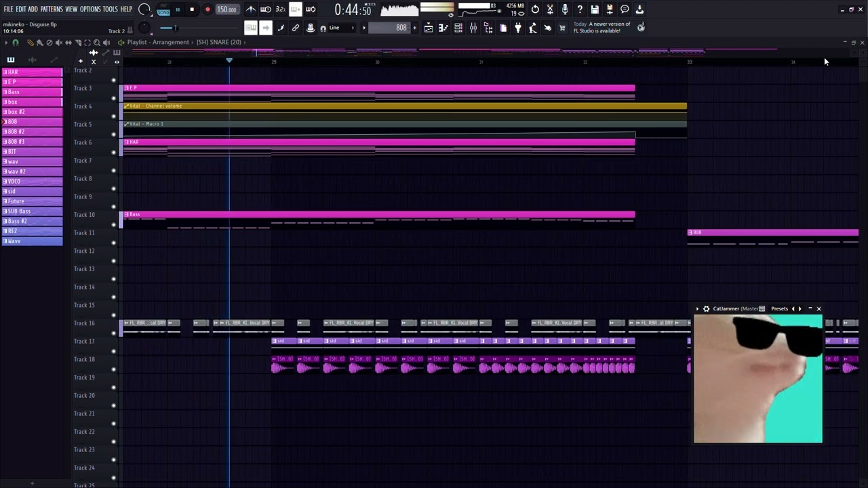Viewport: 868px width, 488px height.
Task: Toggle wait for input before recording
Action: coord(266,9)
